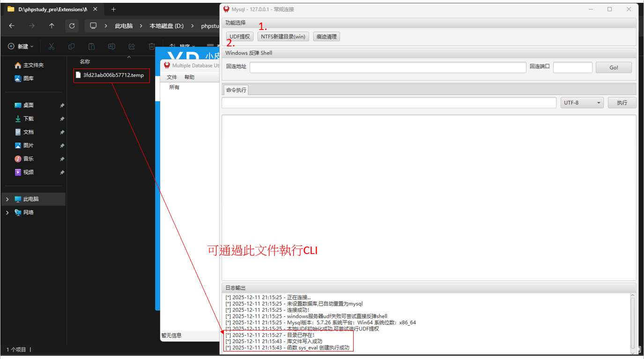Viewport: 644px width, 359px height.
Task: Click the command input field beside UTF-8
Action: (x=389, y=103)
